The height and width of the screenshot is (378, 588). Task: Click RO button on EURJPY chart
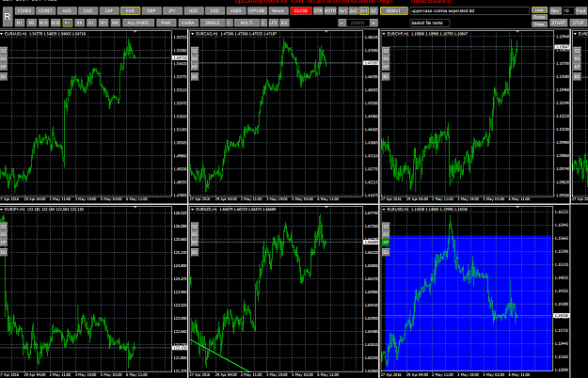click(x=4, y=253)
